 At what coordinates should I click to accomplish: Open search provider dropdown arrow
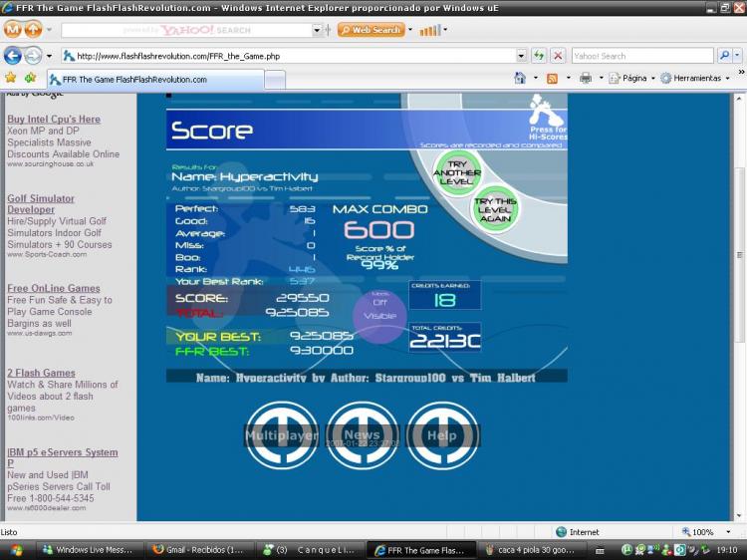point(737,56)
